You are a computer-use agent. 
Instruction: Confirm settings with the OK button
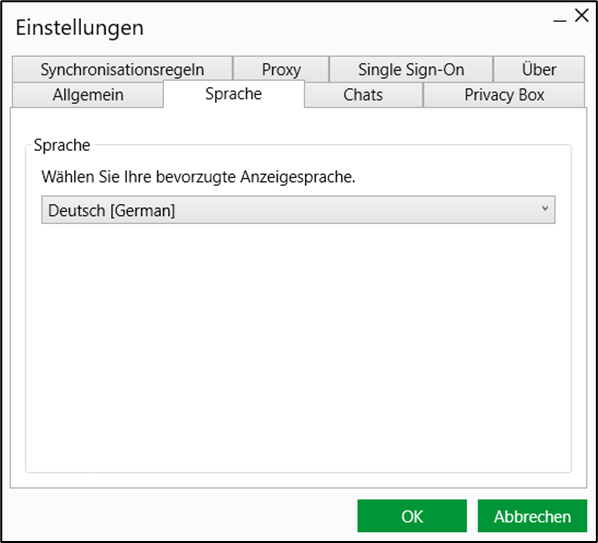click(x=412, y=516)
